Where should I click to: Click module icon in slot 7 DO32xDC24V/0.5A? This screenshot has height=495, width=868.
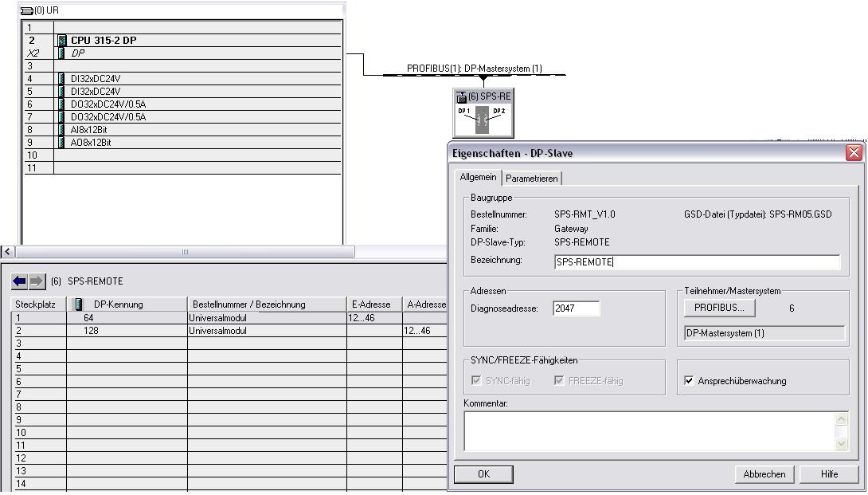[x=61, y=117]
